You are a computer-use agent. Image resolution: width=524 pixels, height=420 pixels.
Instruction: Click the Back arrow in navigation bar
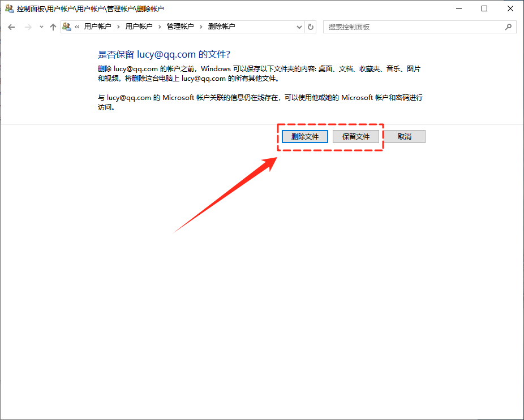11,27
